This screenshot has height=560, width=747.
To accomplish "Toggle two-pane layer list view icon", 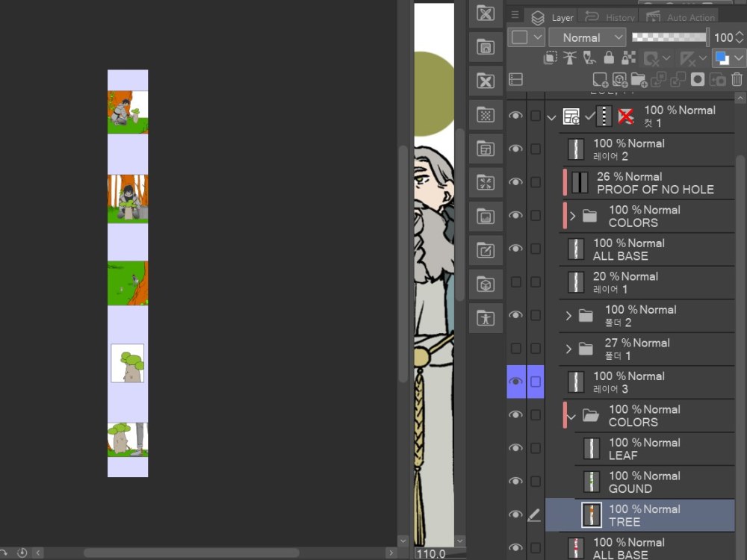I will (515, 79).
